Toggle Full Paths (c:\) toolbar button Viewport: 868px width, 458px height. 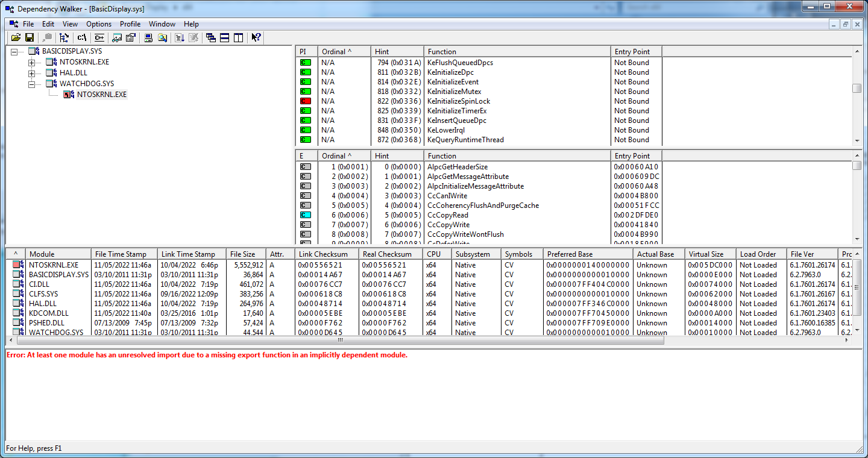point(82,37)
